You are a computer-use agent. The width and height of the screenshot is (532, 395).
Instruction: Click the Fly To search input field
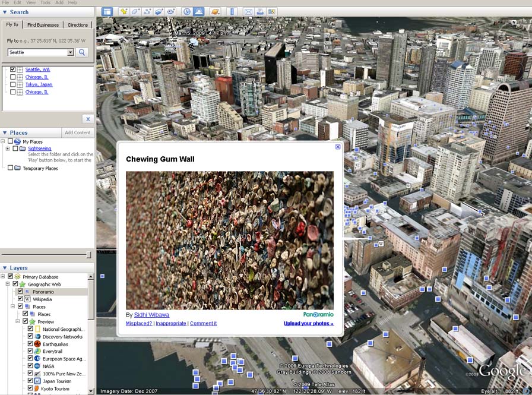(37, 52)
